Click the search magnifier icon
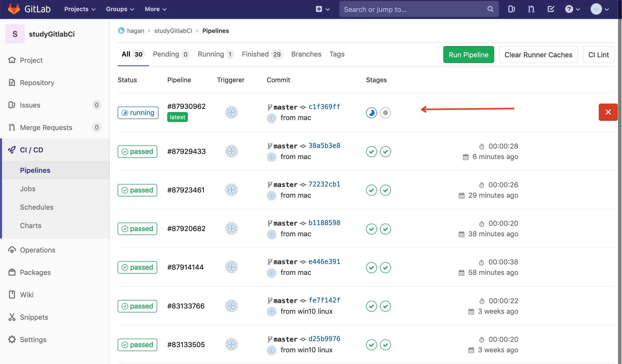This screenshot has width=622, height=364. [490, 9]
